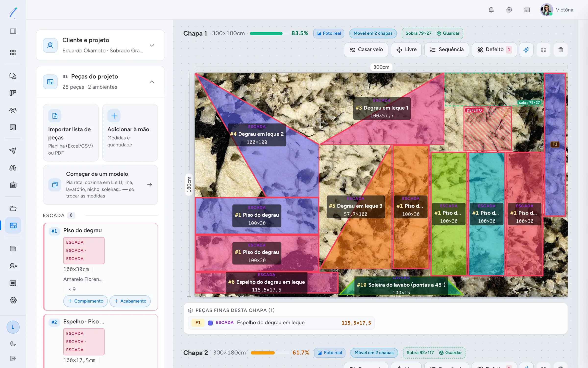Toggle Casar veio mode
This screenshot has width=588, height=368.
click(x=366, y=50)
